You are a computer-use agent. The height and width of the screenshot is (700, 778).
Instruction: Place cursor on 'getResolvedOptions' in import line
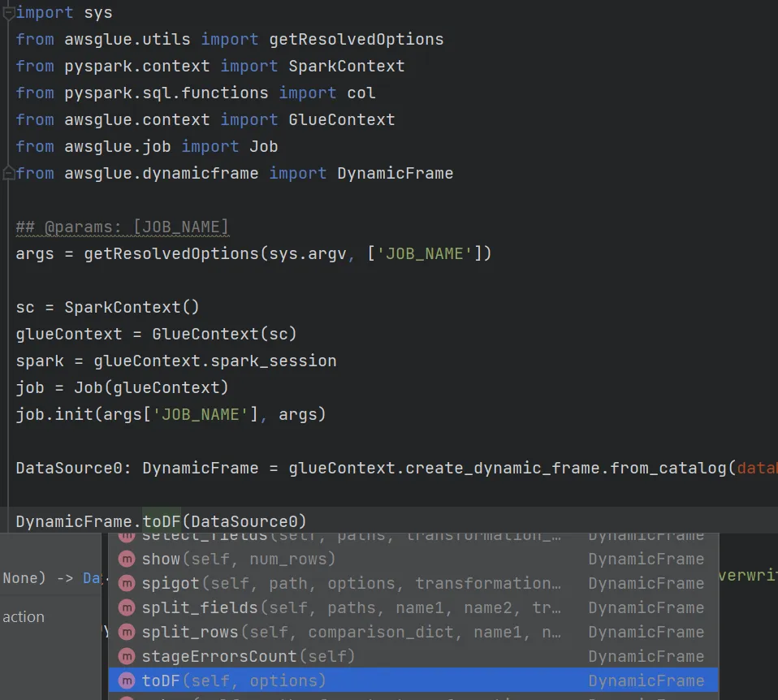tap(357, 39)
